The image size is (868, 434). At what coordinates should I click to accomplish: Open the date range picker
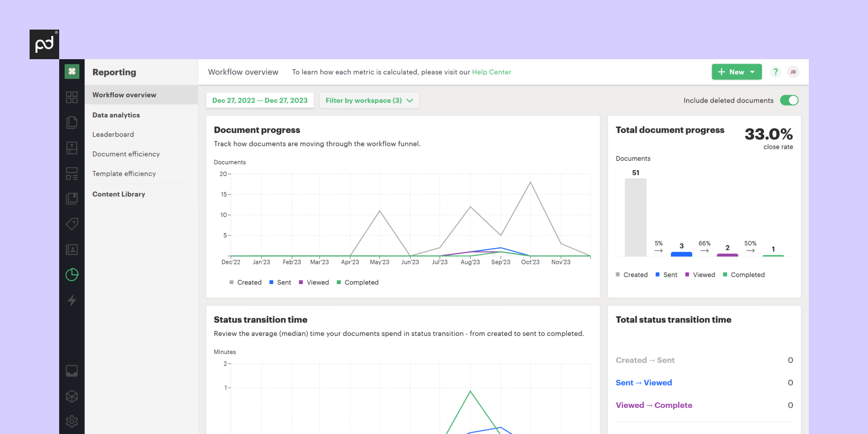pyautogui.click(x=260, y=101)
